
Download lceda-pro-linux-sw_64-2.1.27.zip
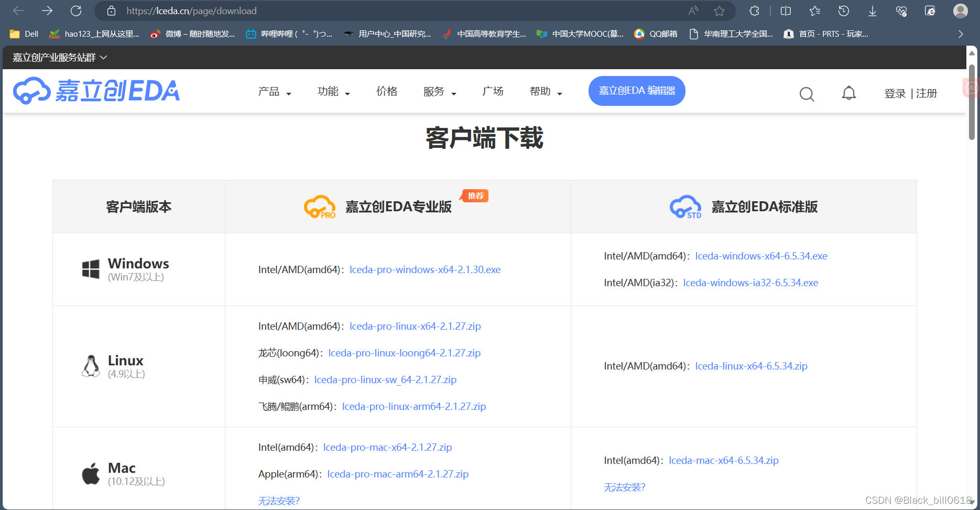(x=385, y=379)
